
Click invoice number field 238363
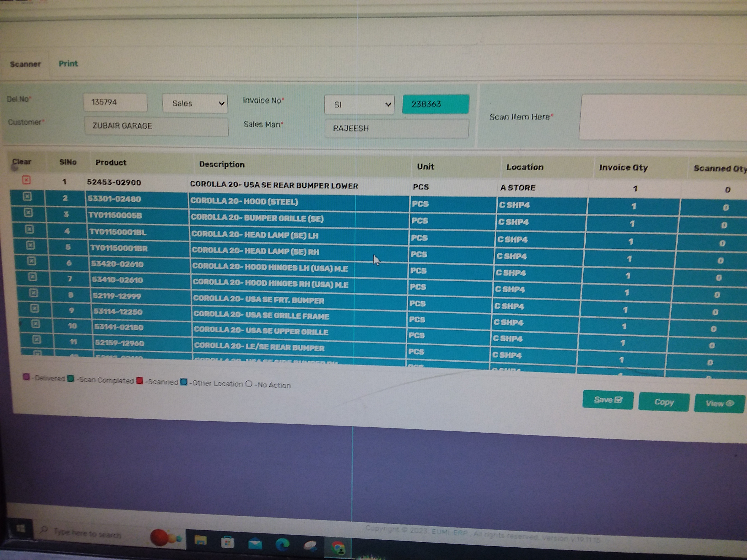tap(436, 104)
